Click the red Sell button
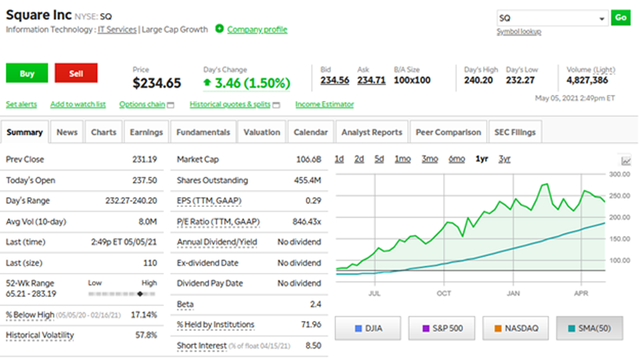Image resolution: width=639 pixels, height=364 pixels. [x=76, y=73]
